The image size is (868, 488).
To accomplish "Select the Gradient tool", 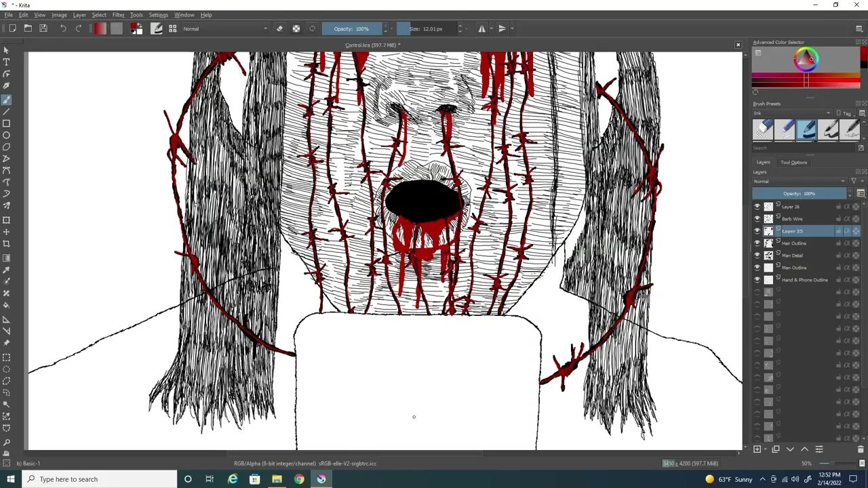I will [x=6, y=258].
